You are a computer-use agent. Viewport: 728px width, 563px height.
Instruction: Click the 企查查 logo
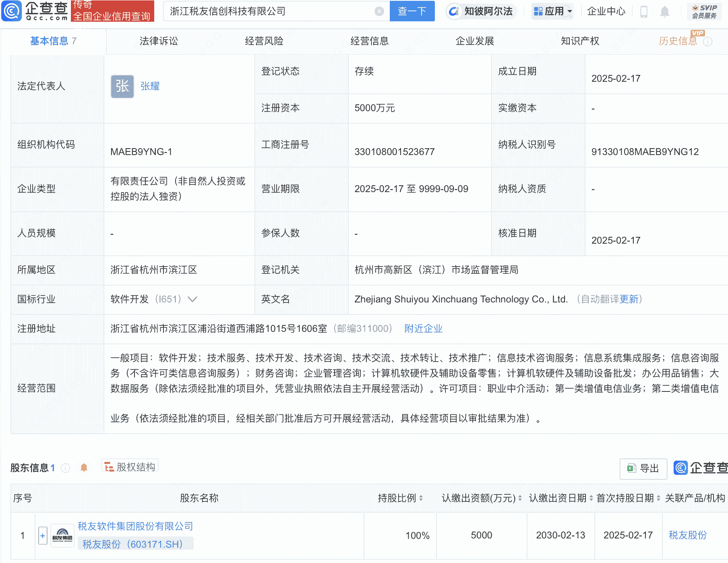point(34,11)
